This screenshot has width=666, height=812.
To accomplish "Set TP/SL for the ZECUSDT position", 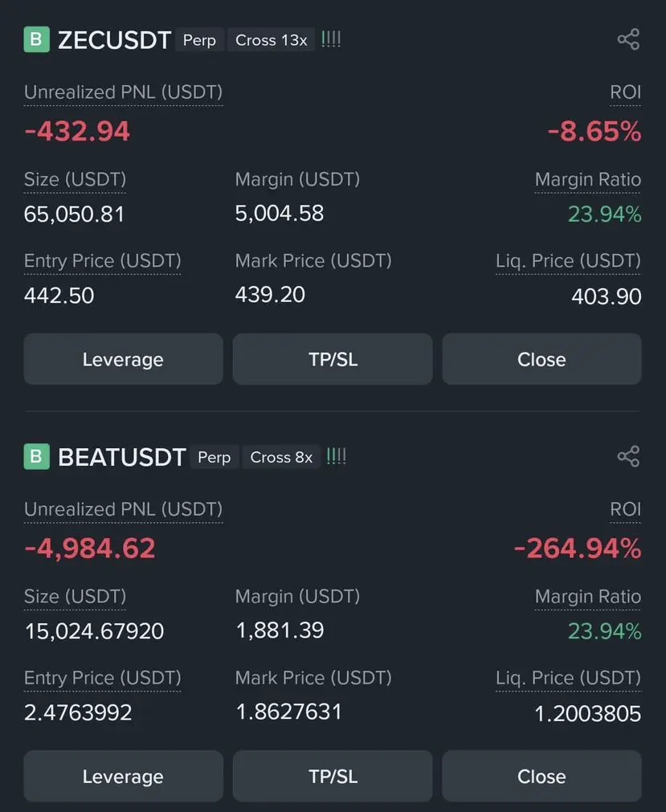I will [333, 359].
